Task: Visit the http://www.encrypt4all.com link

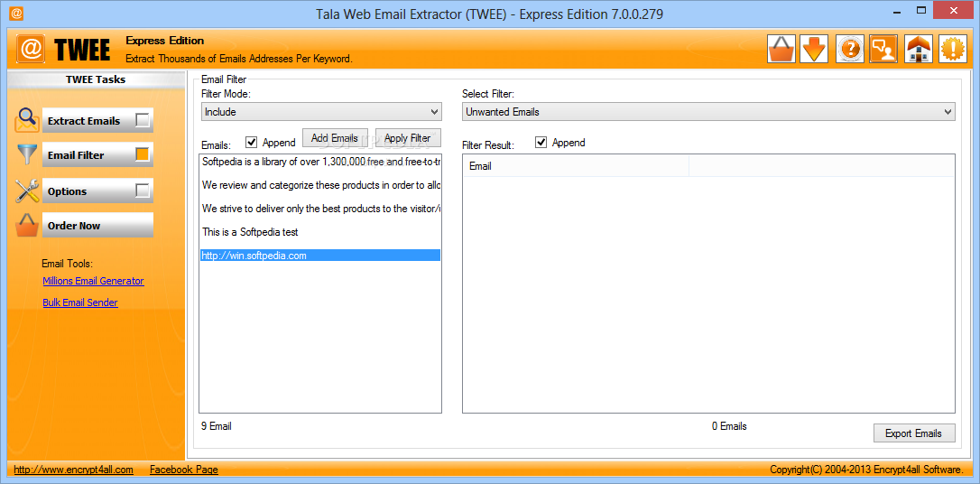Action: point(74,470)
